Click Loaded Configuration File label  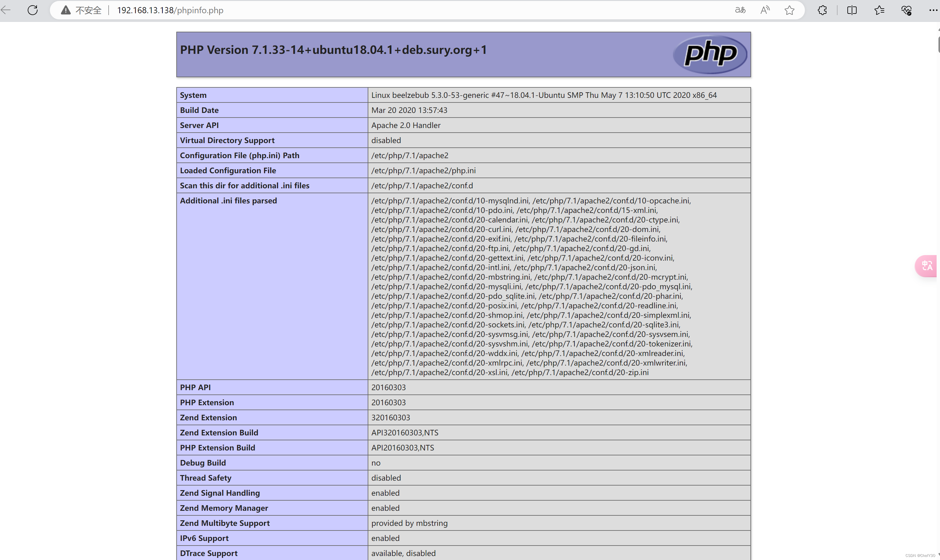click(228, 170)
